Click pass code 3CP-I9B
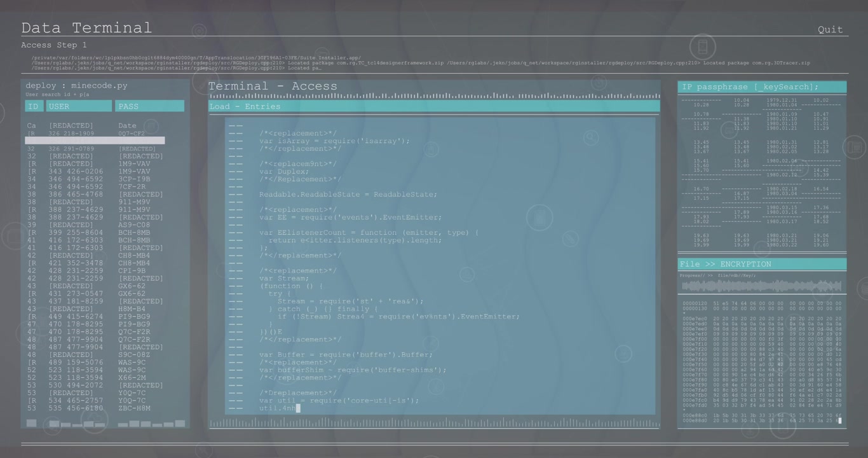Image resolution: width=868 pixels, height=458 pixels. pyautogui.click(x=134, y=179)
